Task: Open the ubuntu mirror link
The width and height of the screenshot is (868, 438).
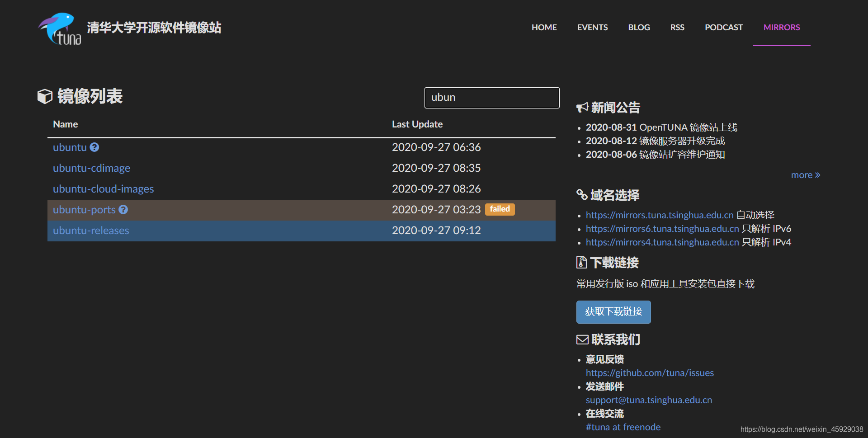Action: pos(70,147)
